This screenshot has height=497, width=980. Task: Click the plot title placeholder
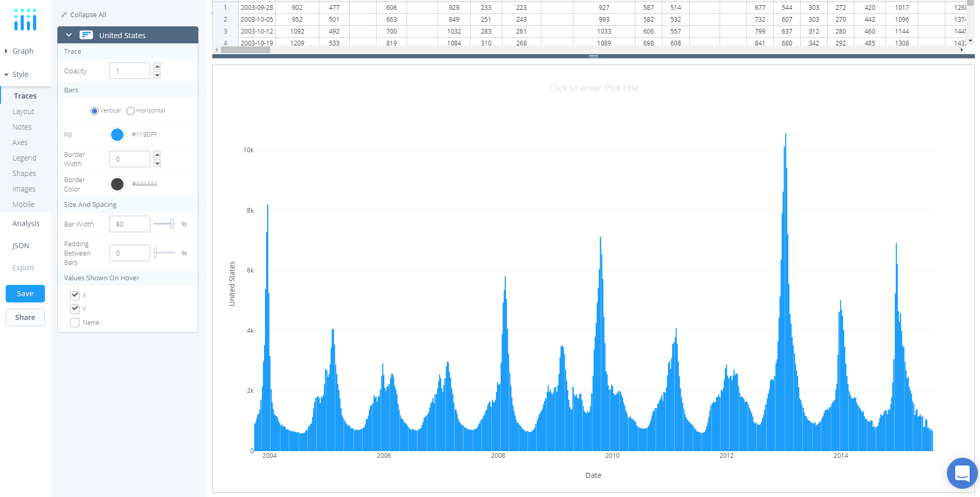coord(593,88)
